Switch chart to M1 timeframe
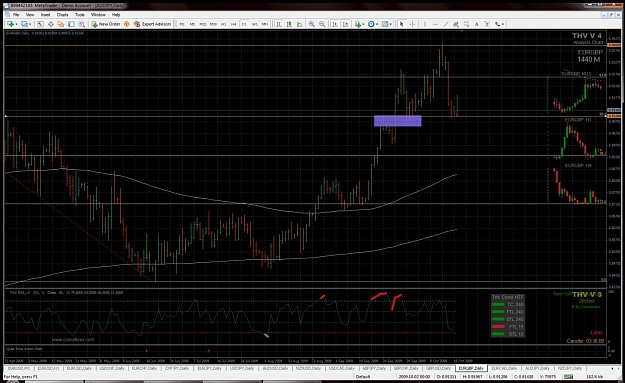The width and height of the screenshot is (625, 383). 182,24
